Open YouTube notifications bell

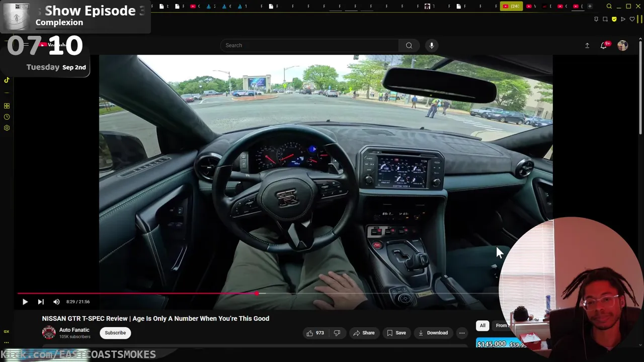point(604,45)
